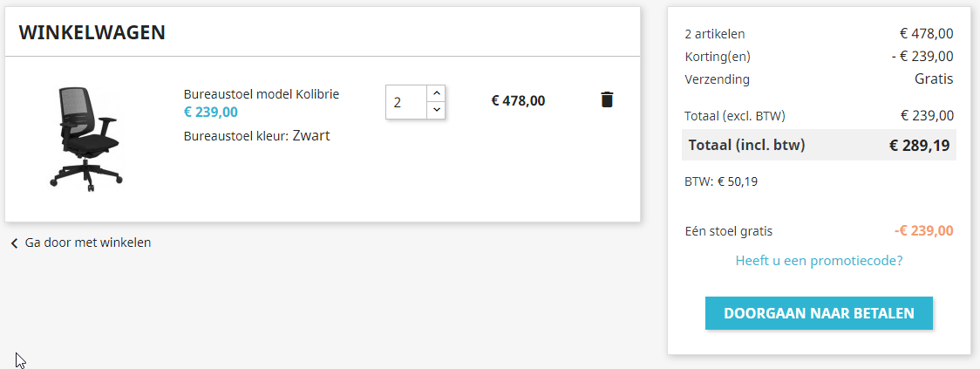Decrease chair quantity with down arrow
This screenshot has width=980, height=369.
pyautogui.click(x=437, y=110)
